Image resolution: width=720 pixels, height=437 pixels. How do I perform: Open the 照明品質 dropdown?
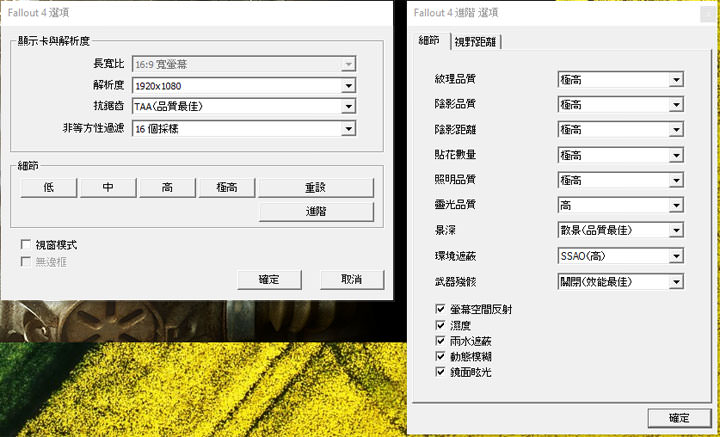pos(621,180)
